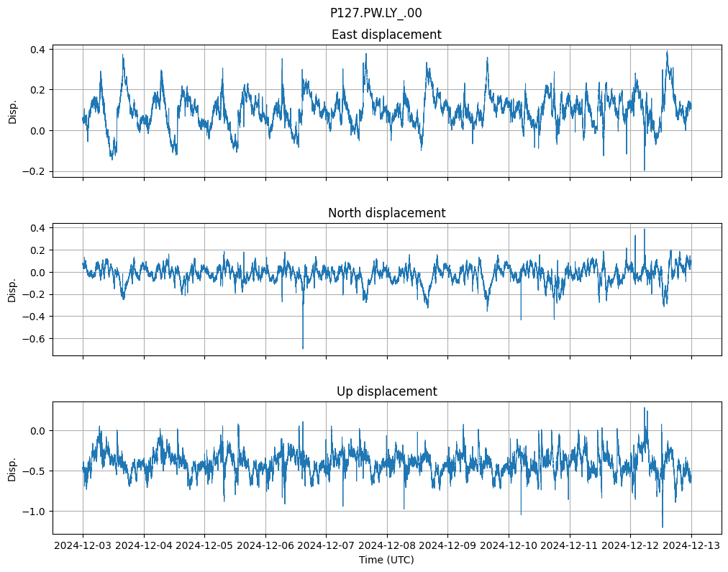This screenshot has width=728, height=572.
Task: Click the 2024-12-05 date tick label
Action: [x=204, y=546]
